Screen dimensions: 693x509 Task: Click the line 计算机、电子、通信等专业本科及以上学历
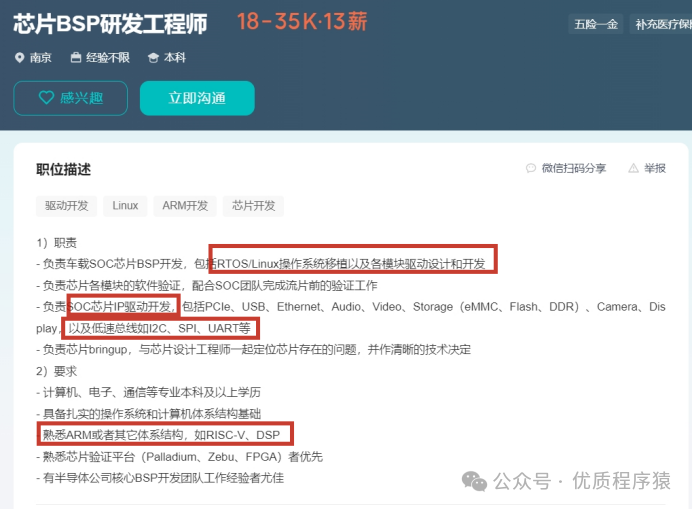[x=148, y=392]
